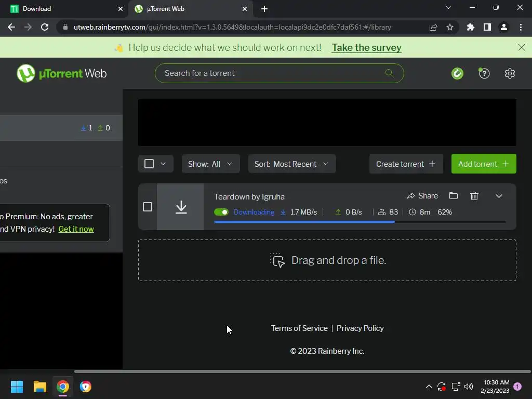Click the Drag and drop a file area
The width and height of the screenshot is (532, 399).
[327, 260]
